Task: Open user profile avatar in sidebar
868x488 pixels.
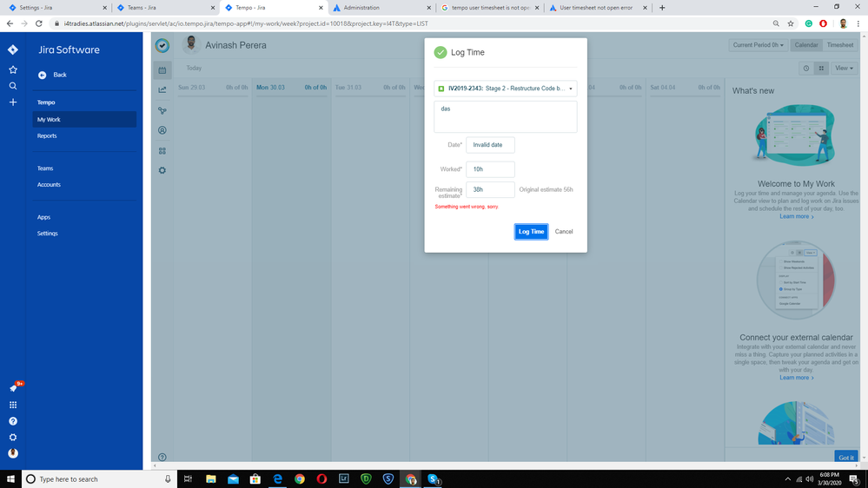Action: point(13,453)
